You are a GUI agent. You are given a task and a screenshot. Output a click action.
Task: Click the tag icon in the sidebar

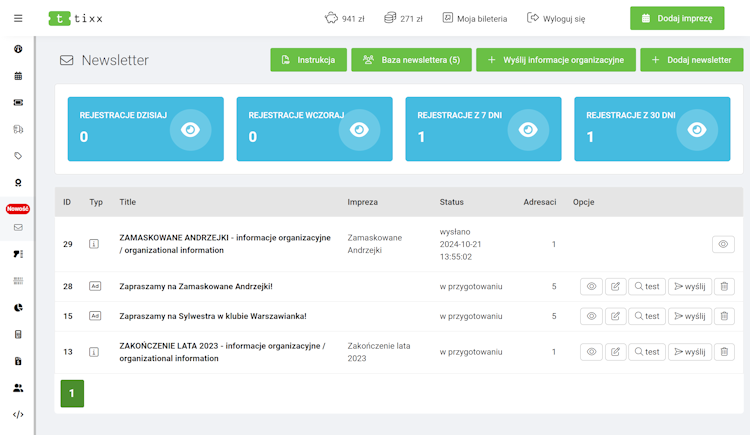click(18, 156)
